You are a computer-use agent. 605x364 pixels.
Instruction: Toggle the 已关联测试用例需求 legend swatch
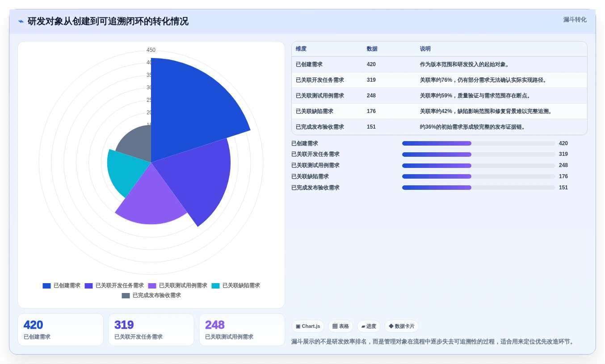[x=152, y=286]
